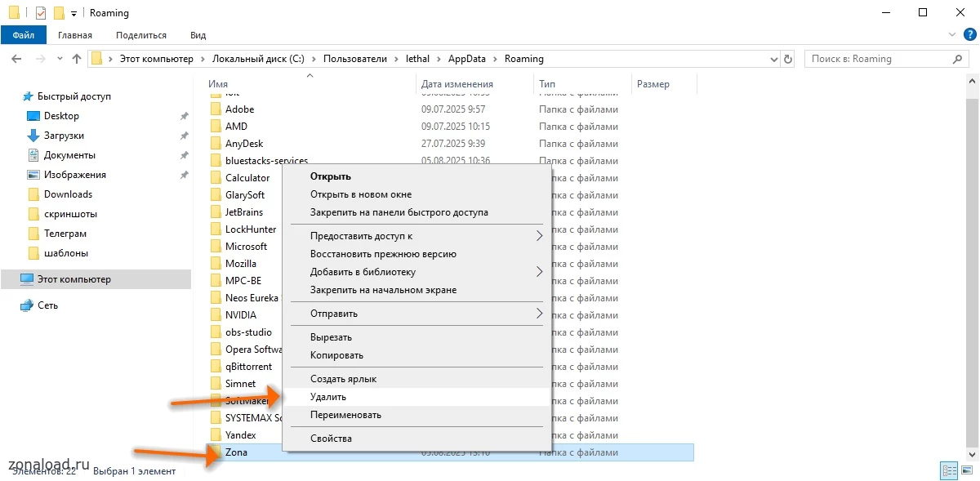Click the help question mark icon
The image size is (980, 481).
[x=969, y=35]
